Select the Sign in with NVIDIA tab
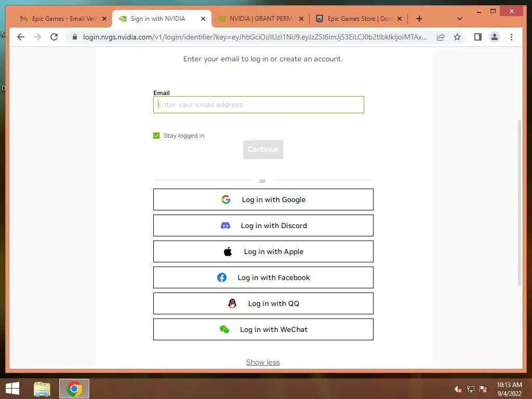 [162, 19]
